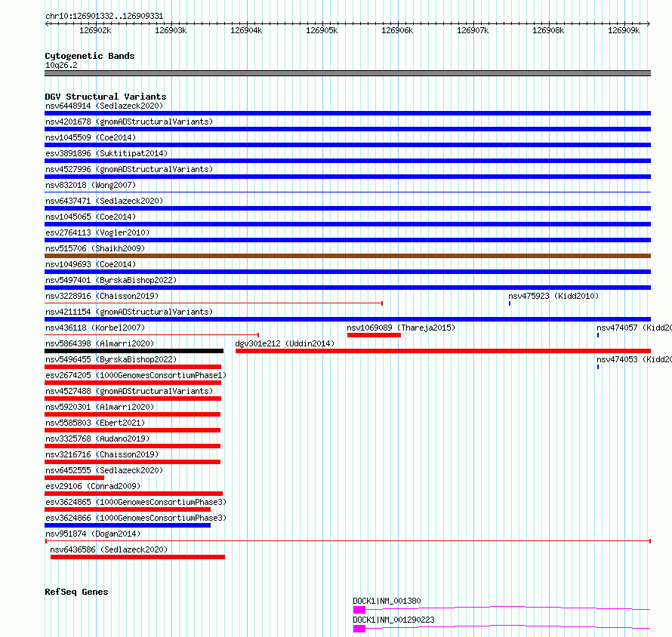Open variant esv2674205 (1000GenomesConsortiumPhase1)

pyautogui.click(x=136, y=375)
